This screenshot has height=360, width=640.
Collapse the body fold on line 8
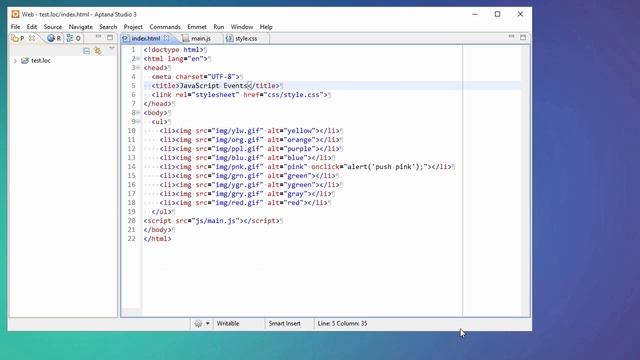pos(138,113)
